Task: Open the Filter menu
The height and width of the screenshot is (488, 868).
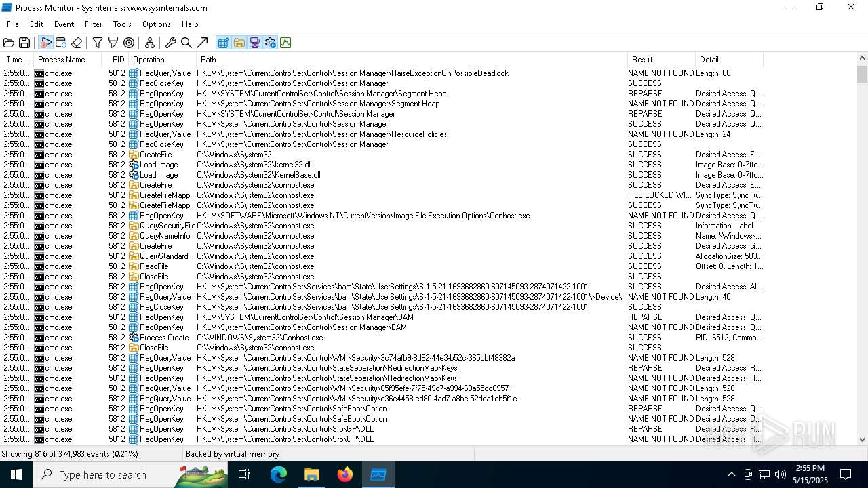Action: (94, 24)
